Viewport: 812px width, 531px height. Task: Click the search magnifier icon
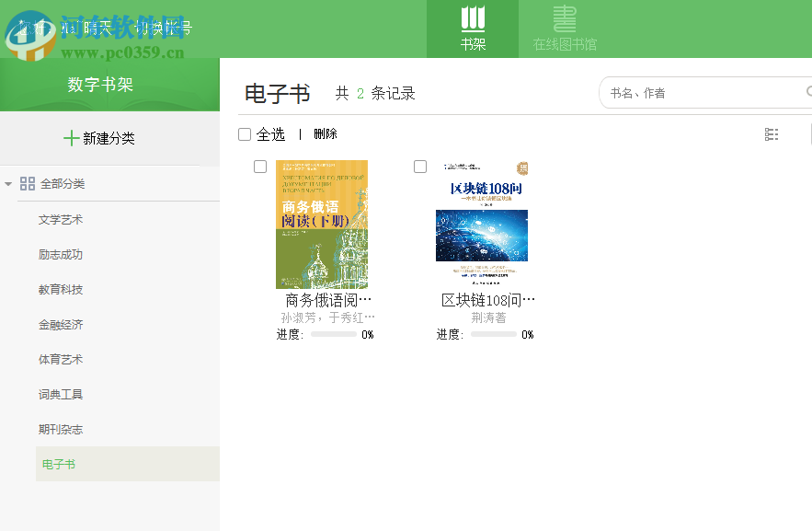click(x=807, y=92)
